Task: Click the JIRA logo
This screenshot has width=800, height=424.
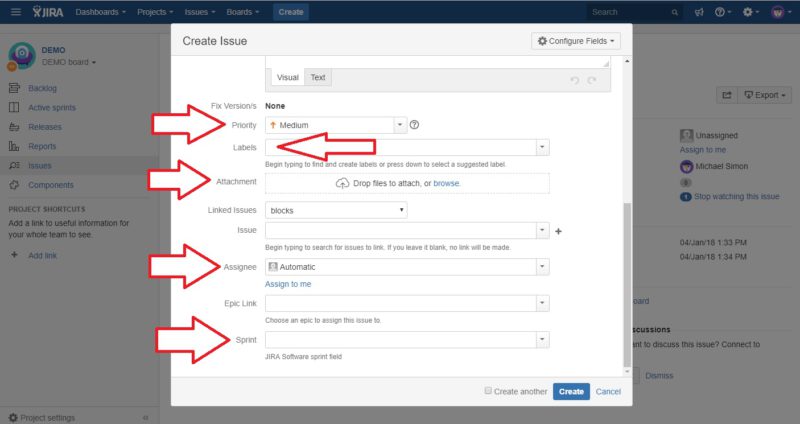Action: [48, 12]
